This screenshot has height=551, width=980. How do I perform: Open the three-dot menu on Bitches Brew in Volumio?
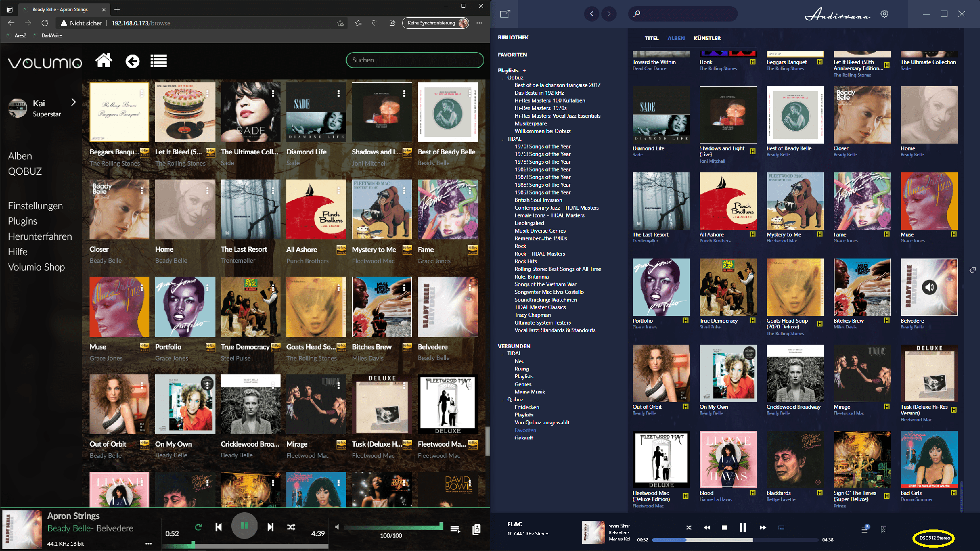404,288
